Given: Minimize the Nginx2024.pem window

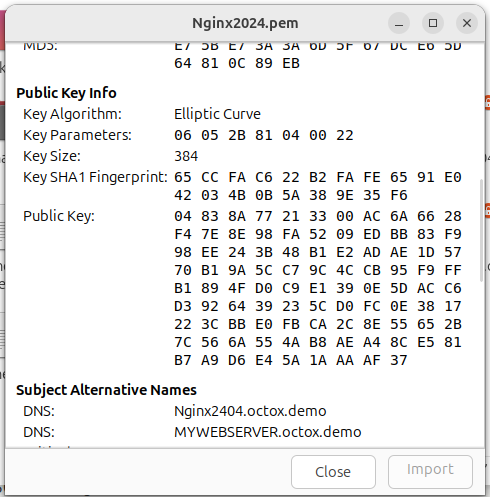Looking at the screenshot, I should [399, 23].
